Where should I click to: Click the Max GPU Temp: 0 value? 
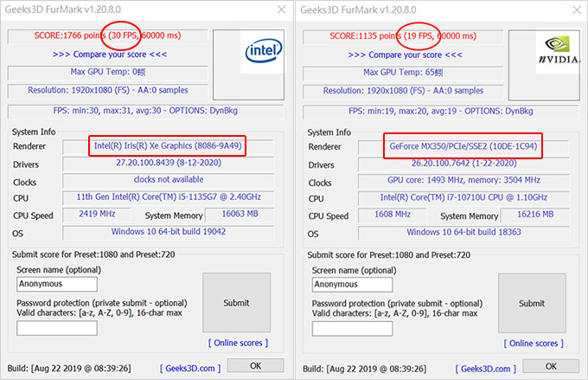tap(107, 72)
